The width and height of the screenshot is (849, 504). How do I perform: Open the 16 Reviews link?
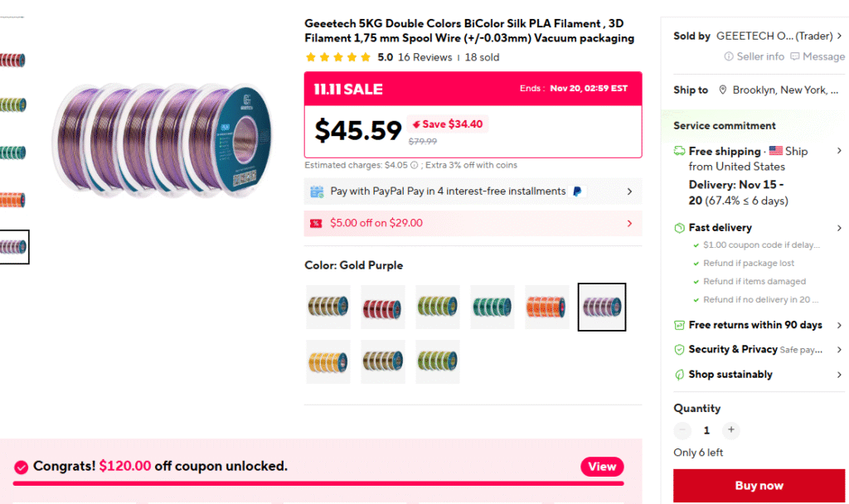424,57
